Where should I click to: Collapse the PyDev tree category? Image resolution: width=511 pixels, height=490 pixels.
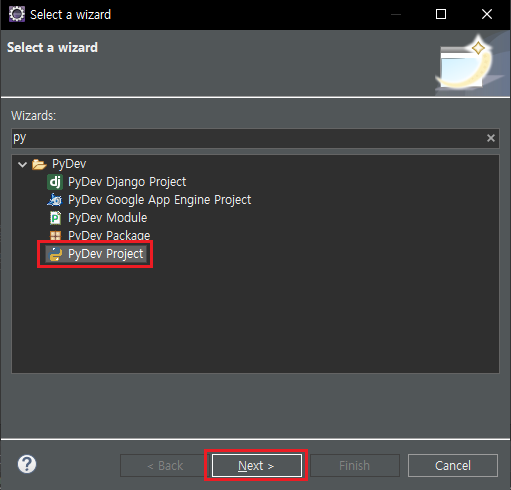[22, 164]
